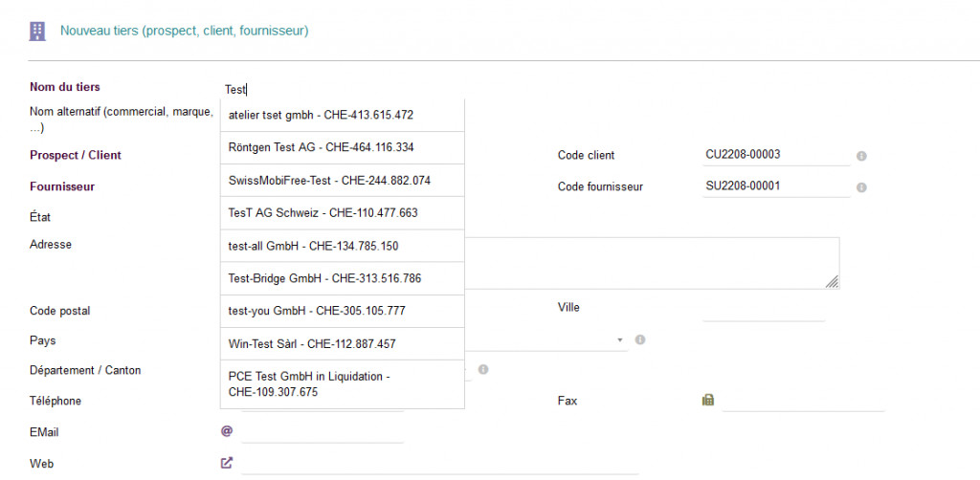Viewport: 980px width, 480px height.
Task: Click the info icon next to Code fournisseur
Action: coord(861,187)
